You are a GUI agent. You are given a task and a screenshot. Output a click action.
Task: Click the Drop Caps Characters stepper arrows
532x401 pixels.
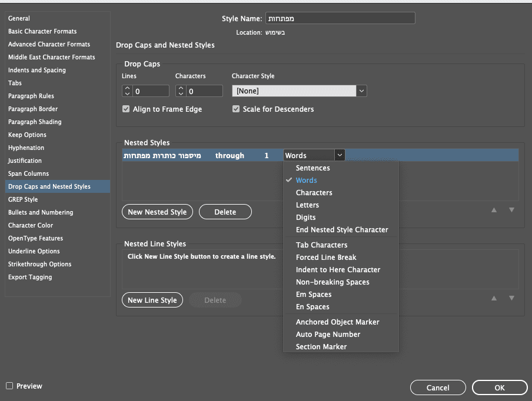181,91
